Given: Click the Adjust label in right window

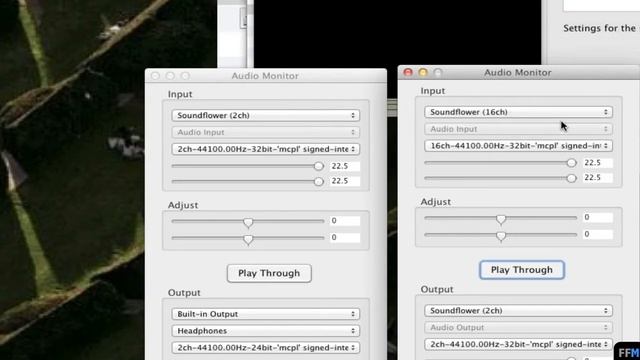Looking at the screenshot, I should [x=436, y=202].
